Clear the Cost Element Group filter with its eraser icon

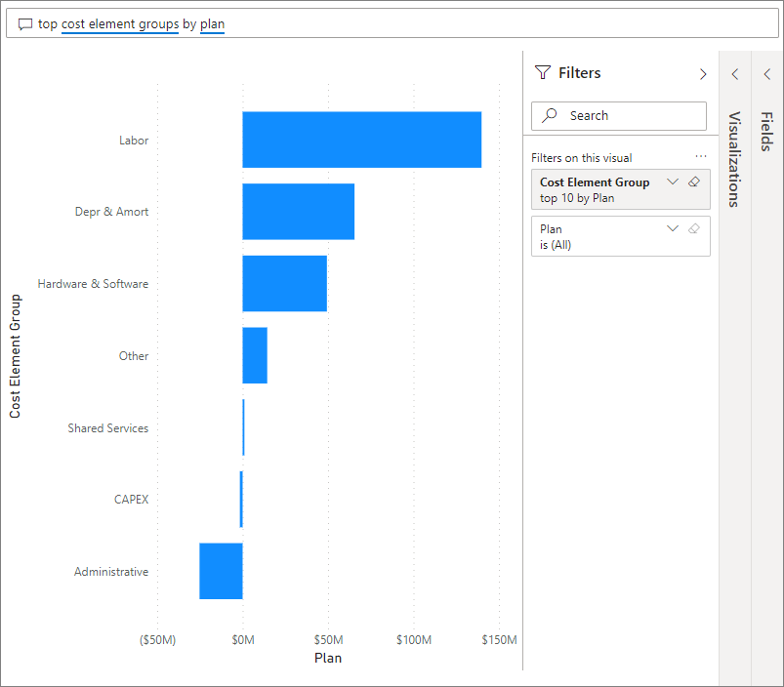click(x=693, y=182)
